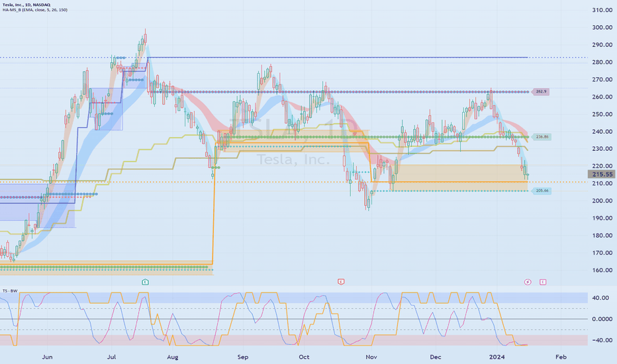This screenshot has height=364, width=617.
Task: Click the pink upcoming earnings marker
Action: pos(543,282)
